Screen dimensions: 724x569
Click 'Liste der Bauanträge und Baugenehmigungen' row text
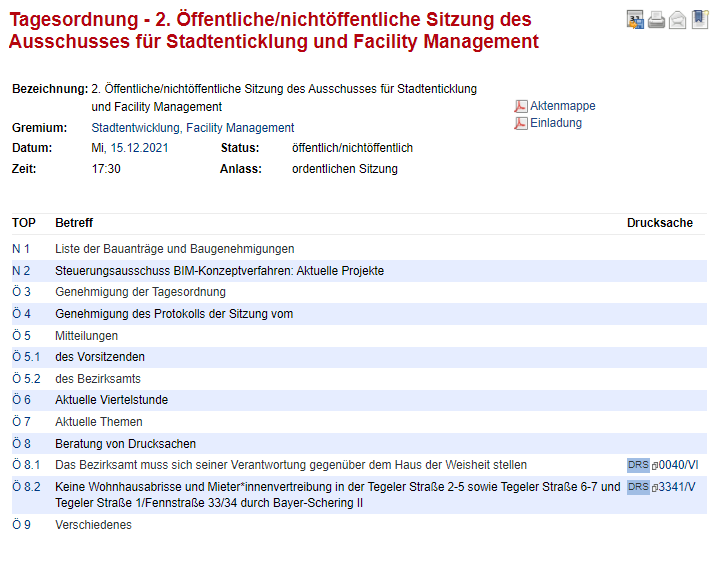click(175, 249)
